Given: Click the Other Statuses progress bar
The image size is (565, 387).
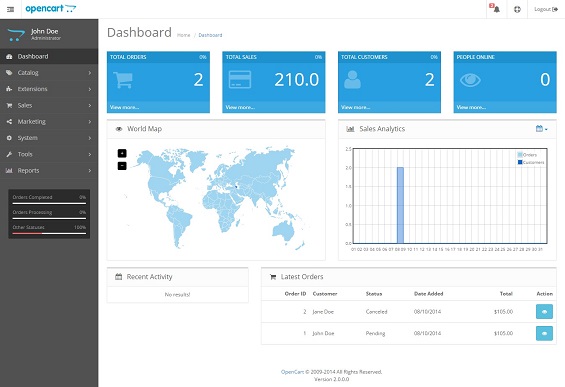Looking at the screenshot, I should 49,233.
